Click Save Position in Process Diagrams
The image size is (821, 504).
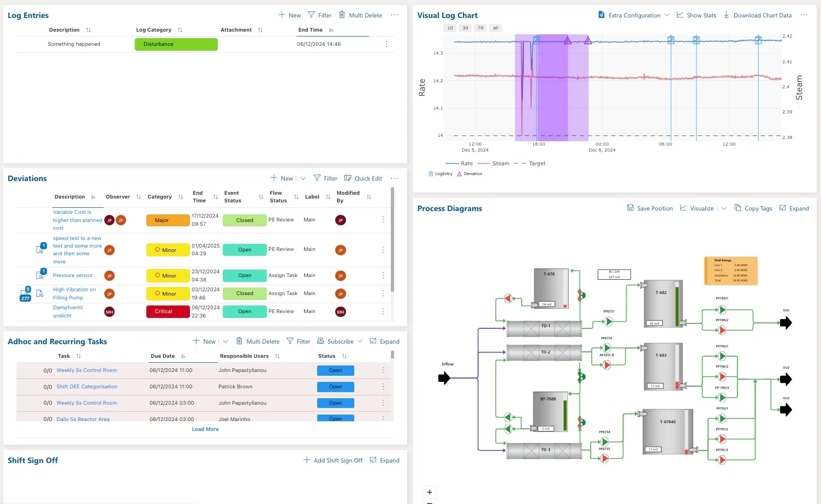(650, 208)
